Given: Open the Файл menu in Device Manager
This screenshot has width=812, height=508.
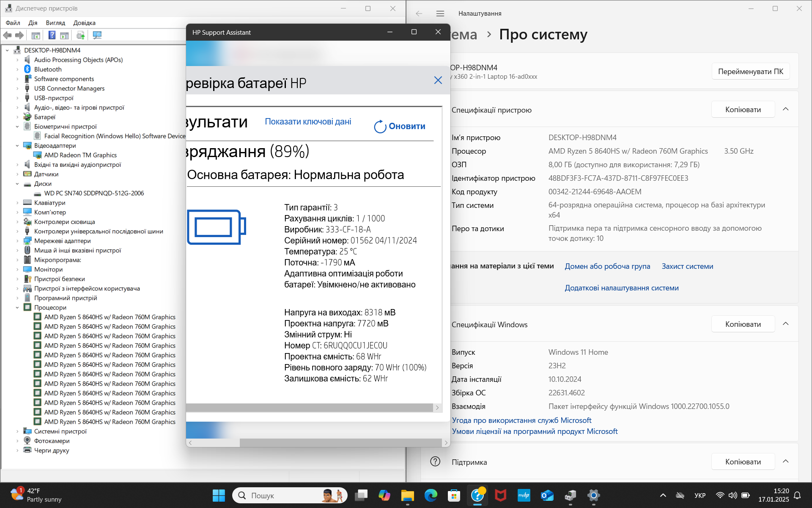Looking at the screenshot, I should tap(13, 23).
